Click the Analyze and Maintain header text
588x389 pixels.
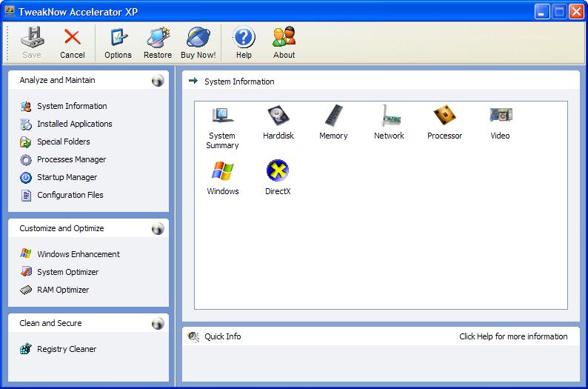tap(57, 80)
